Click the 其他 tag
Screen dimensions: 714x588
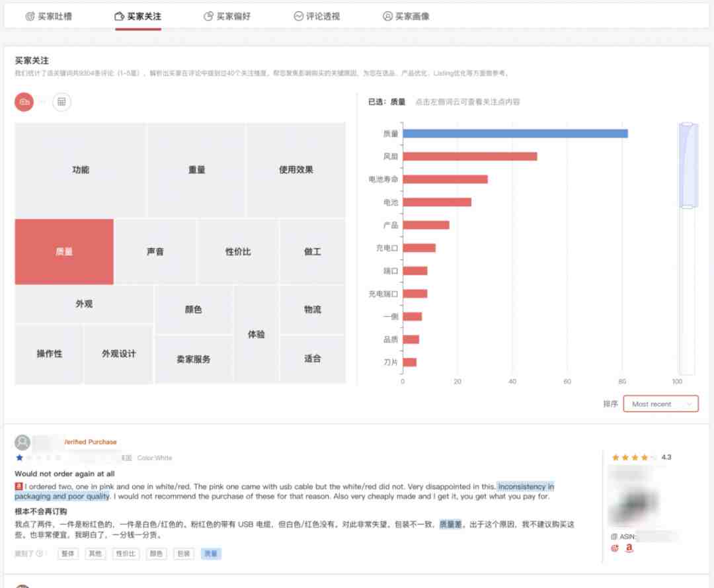[95, 554]
